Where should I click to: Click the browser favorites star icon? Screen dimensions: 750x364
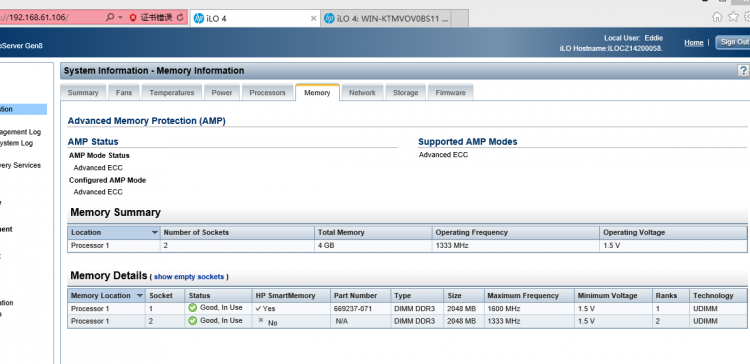(x=733, y=17)
